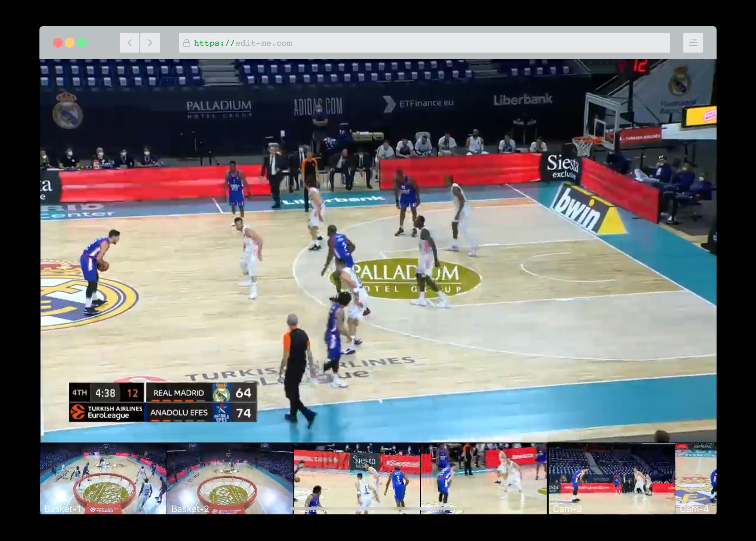Switch to the Cam-1 thumbnail
This screenshot has width=756, height=541.
tap(357, 479)
